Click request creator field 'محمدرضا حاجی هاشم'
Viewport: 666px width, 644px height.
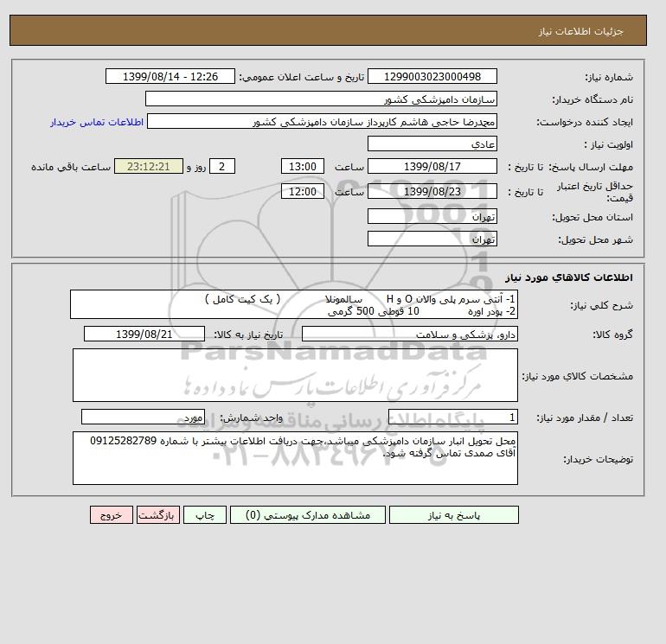(x=322, y=121)
